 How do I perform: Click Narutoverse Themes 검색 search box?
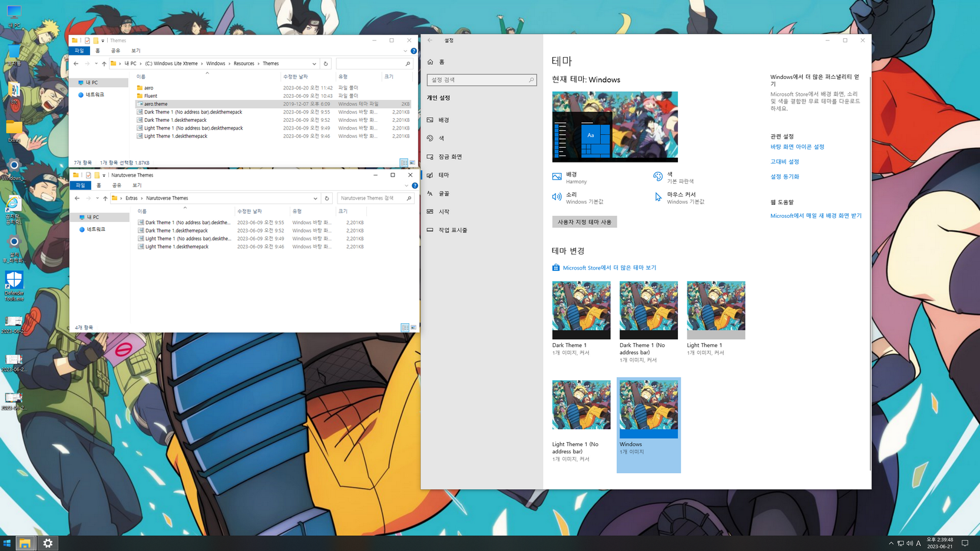(375, 198)
